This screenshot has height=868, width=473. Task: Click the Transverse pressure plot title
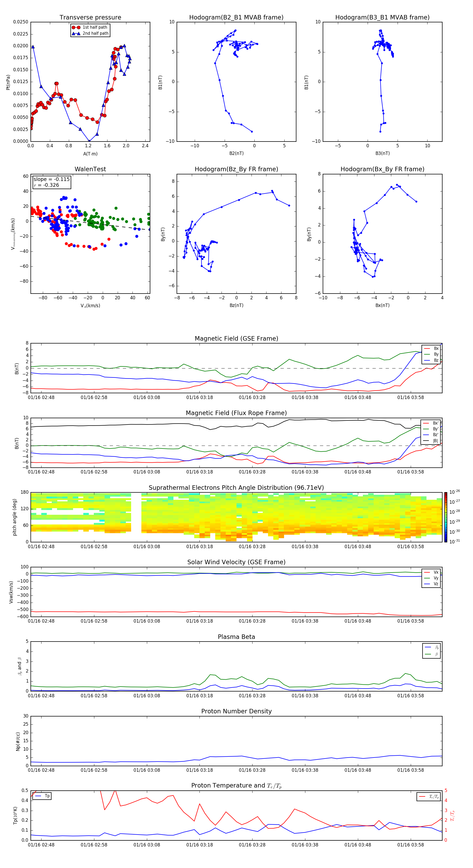click(90, 18)
